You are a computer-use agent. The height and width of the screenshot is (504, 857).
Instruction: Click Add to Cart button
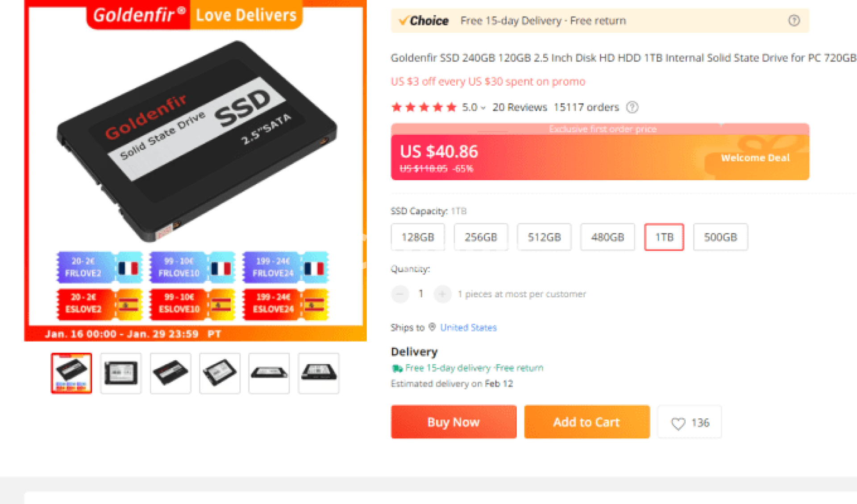click(587, 422)
